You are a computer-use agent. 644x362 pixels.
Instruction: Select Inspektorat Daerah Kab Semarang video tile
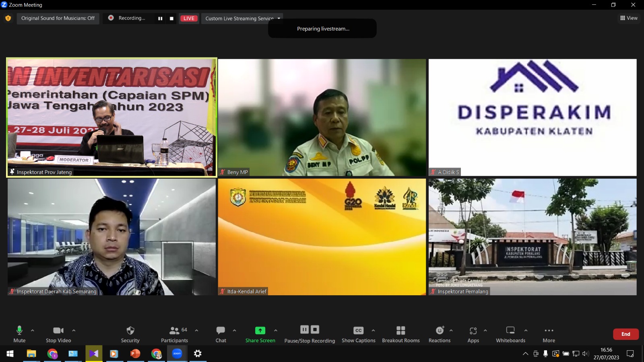coord(111,237)
